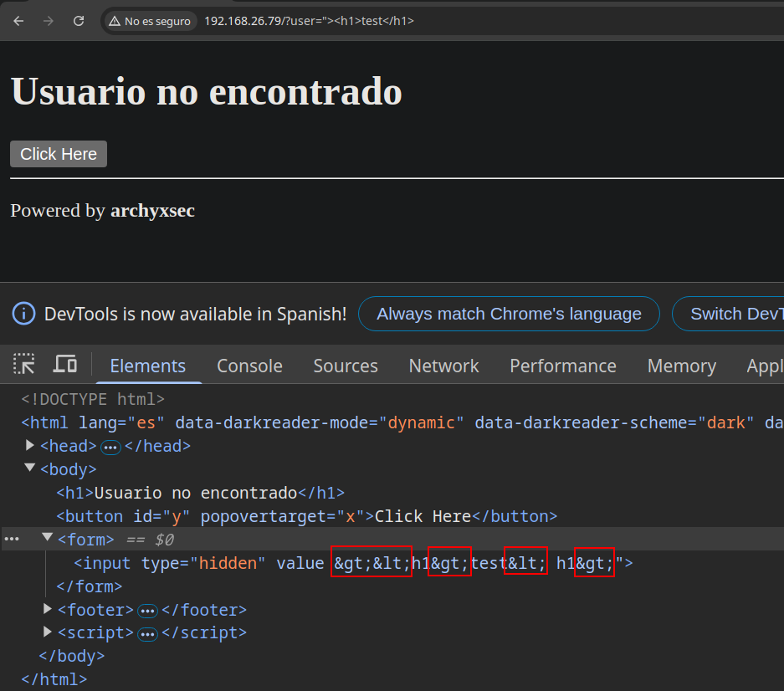The height and width of the screenshot is (691, 784).
Task: Open the three-dot actions beside the form node
Action: 12,540
